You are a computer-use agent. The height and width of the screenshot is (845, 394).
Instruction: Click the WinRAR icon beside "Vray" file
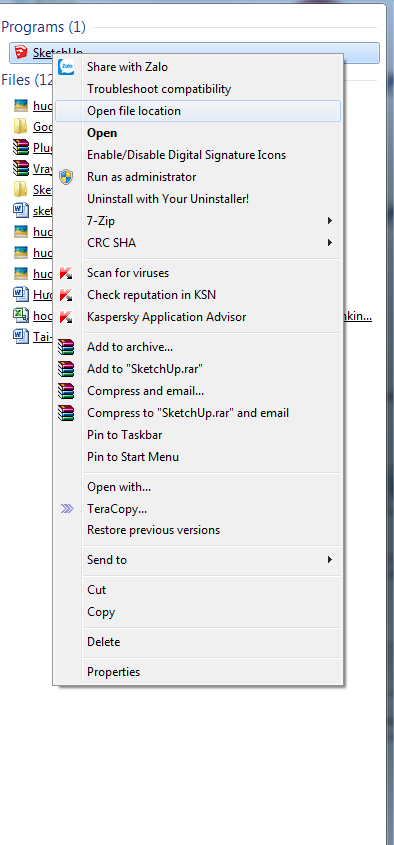[20, 169]
